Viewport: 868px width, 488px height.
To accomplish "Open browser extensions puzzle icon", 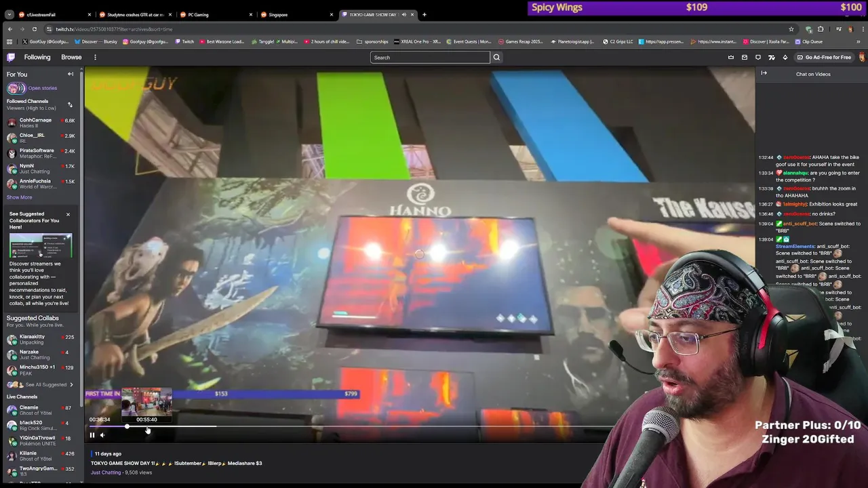I will tap(821, 29).
